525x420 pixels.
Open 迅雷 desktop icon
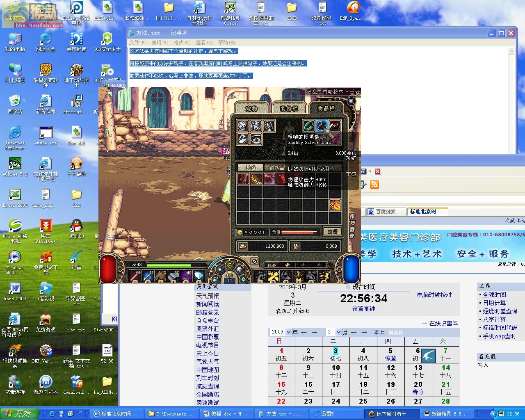[76, 260]
